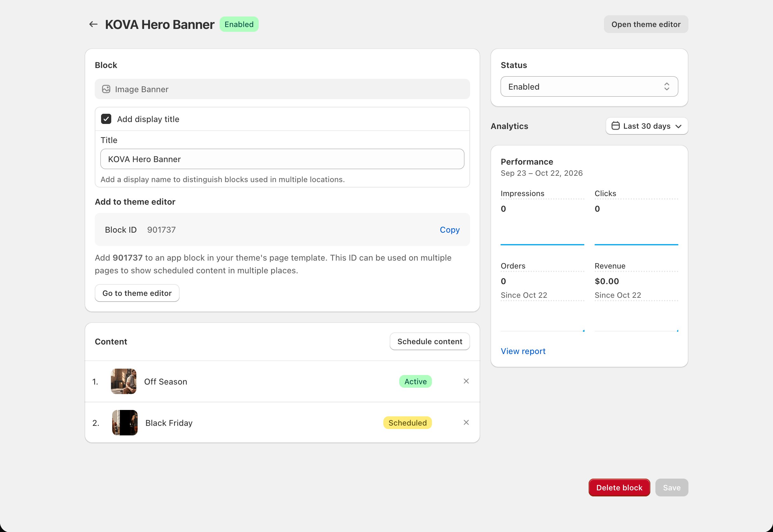Click the green Active status badge
The height and width of the screenshot is (532, 773).
click(x=415, y=381)
